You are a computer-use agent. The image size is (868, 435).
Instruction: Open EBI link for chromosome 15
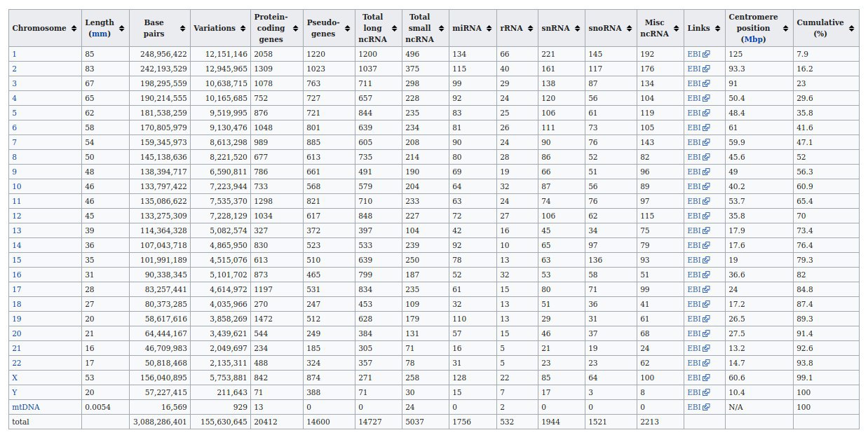698,260
